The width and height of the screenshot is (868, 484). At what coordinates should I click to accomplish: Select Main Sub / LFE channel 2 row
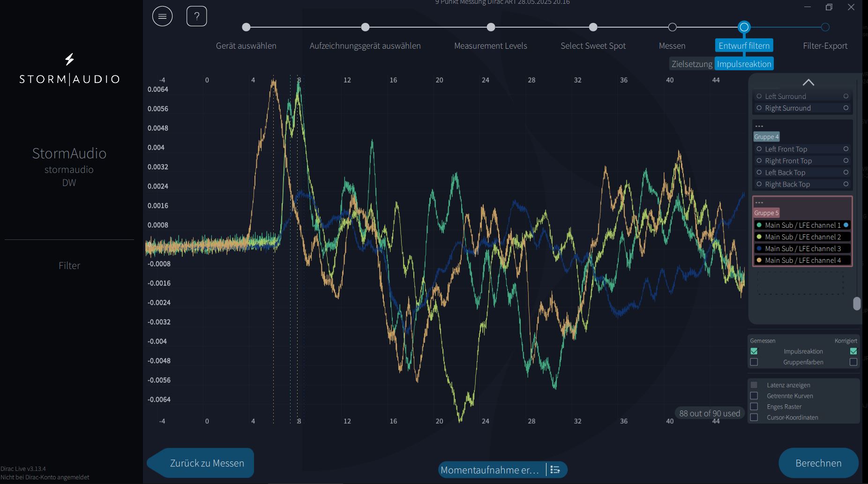[802, 237]
